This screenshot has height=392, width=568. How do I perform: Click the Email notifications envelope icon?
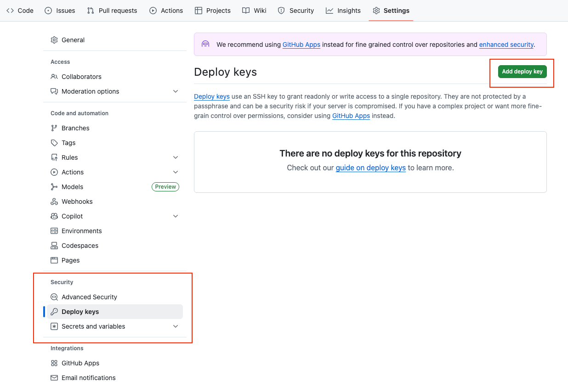pos(54,378)
